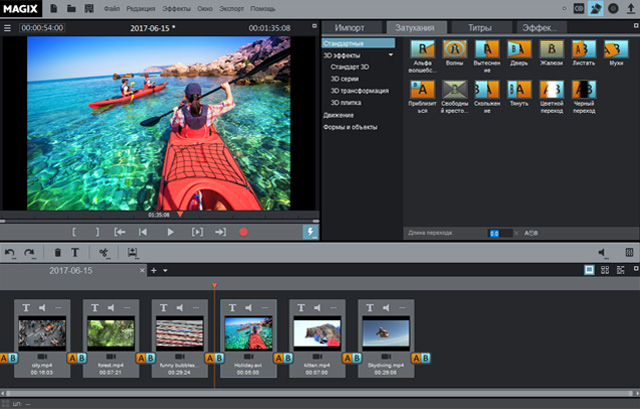Click the preview scrubber position marker
This screenshot has height=409, width=640.
pos(180,214)
